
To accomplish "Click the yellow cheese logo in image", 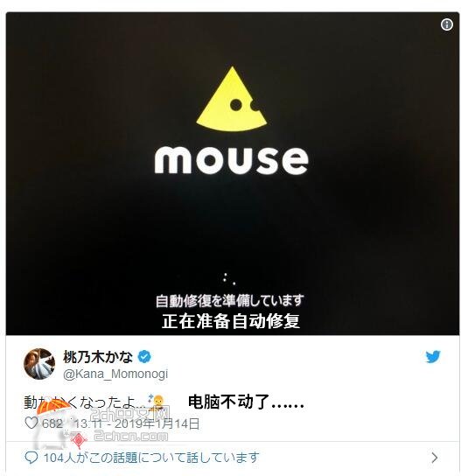I will (232, 100).
